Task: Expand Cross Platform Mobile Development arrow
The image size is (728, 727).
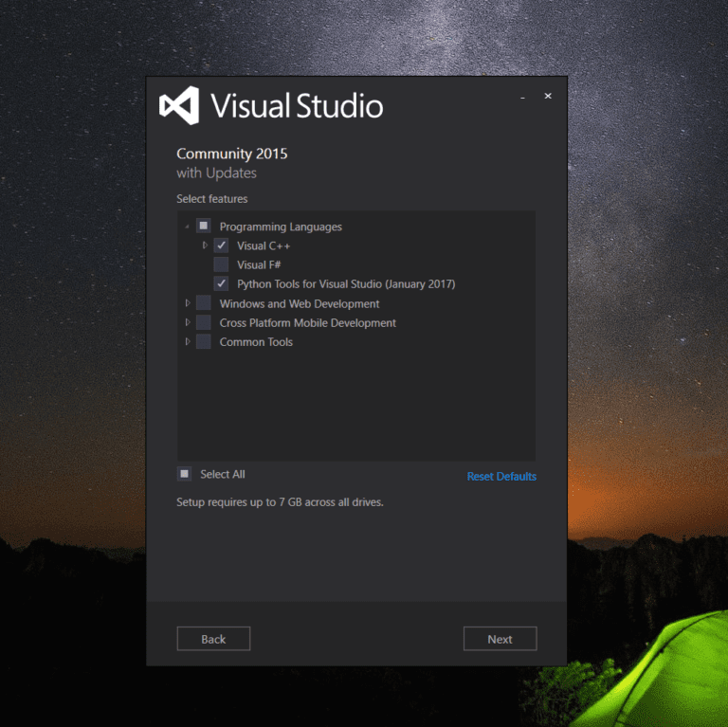Action: pyautogui.click(x=188, y=322)
